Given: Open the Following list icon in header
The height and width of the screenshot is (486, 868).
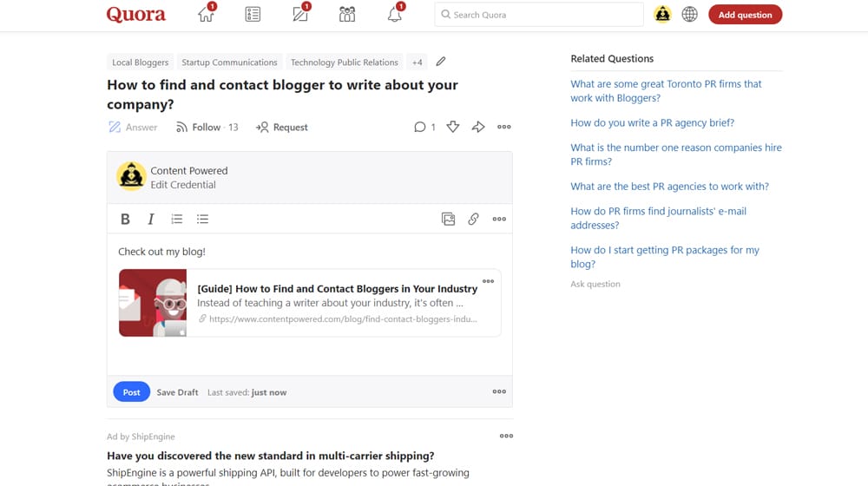Looking at the screenshot, I should [x=253, y=15].
